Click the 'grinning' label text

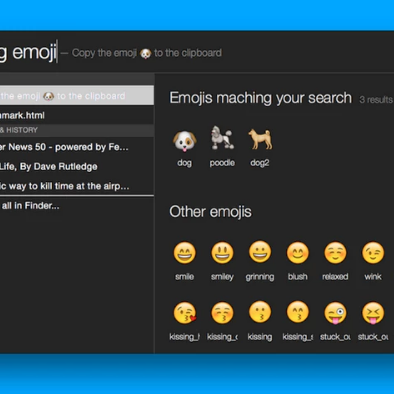(x=260, y=277)
